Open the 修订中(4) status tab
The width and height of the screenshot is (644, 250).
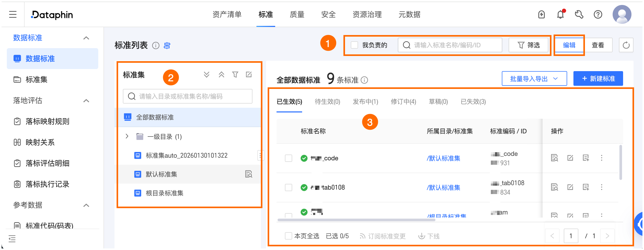tap(403, 102)
